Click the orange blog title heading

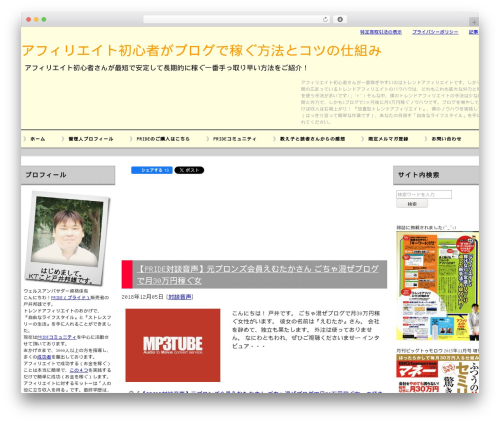[202, 50]
